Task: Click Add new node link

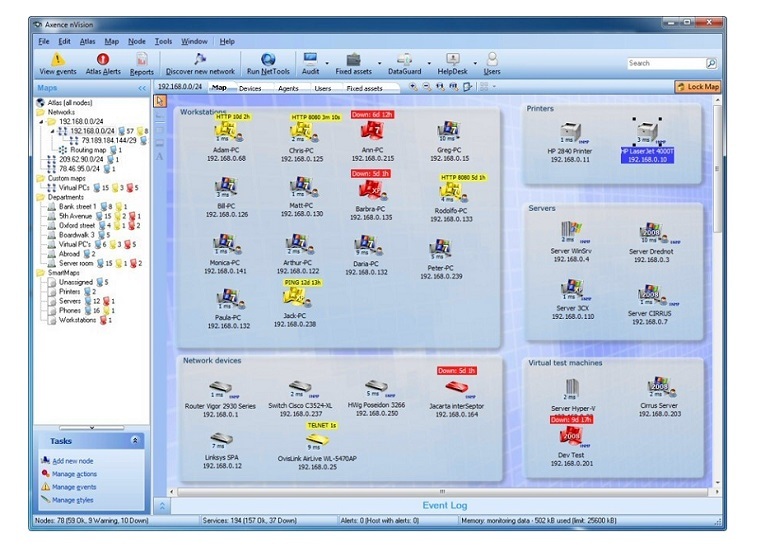Action: click(x=73, y=461)
